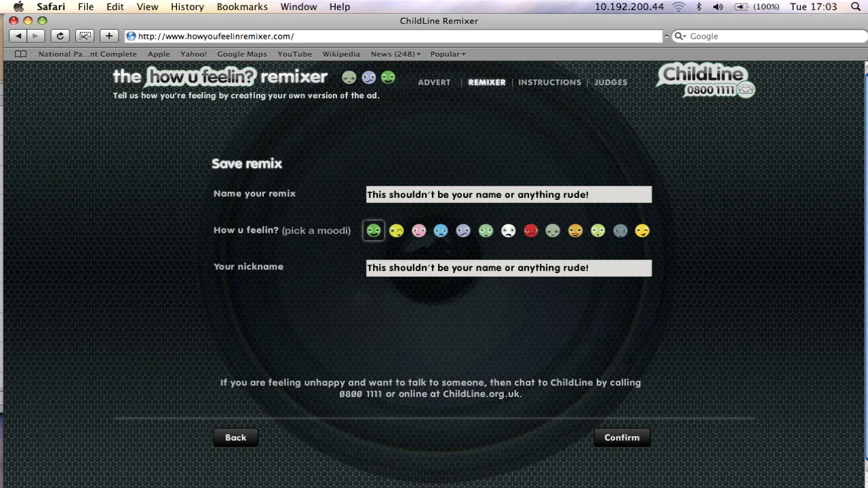The image size is (868, 488).
Task: Pick the yellow winking moodi
Action: pos(396,231)
